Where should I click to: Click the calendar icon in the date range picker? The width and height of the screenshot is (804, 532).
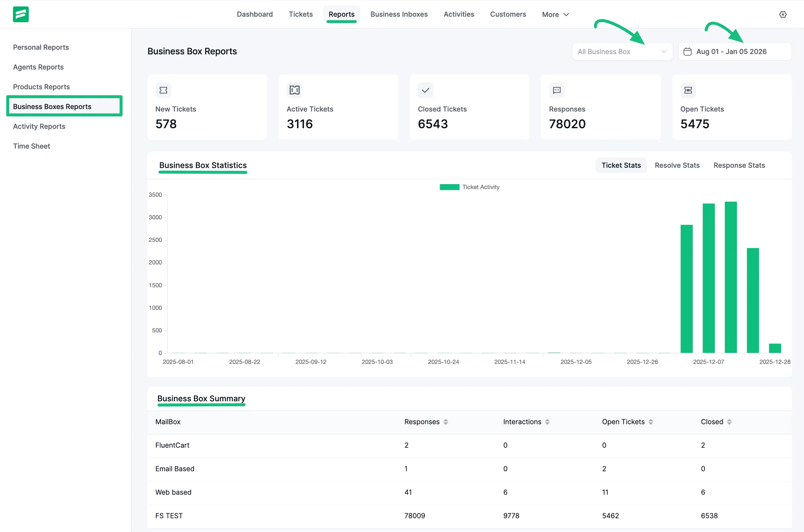click(688, 51)
